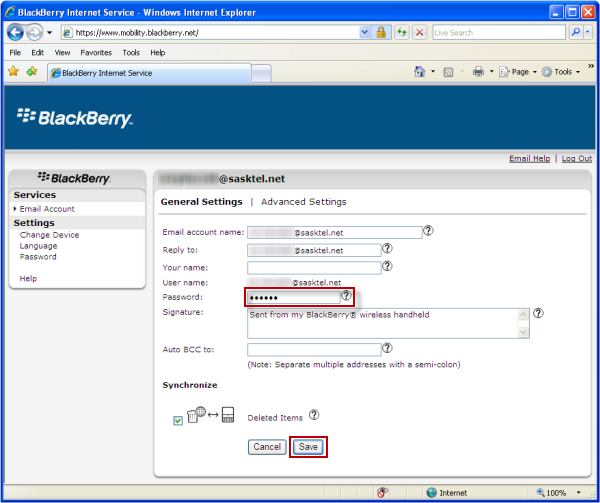Screen dimensions: 600x503
Task: Click the Add to Favorites icon
Action: pyautogui.click(x=32, y=71)
